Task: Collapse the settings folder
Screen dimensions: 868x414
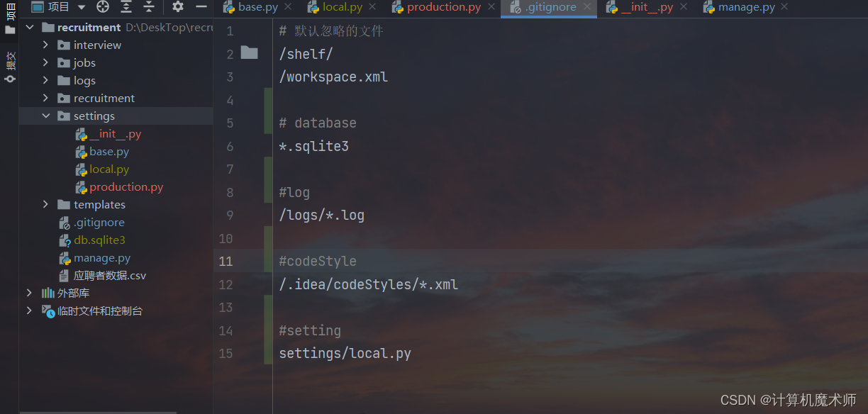Action: click(46, 116)
